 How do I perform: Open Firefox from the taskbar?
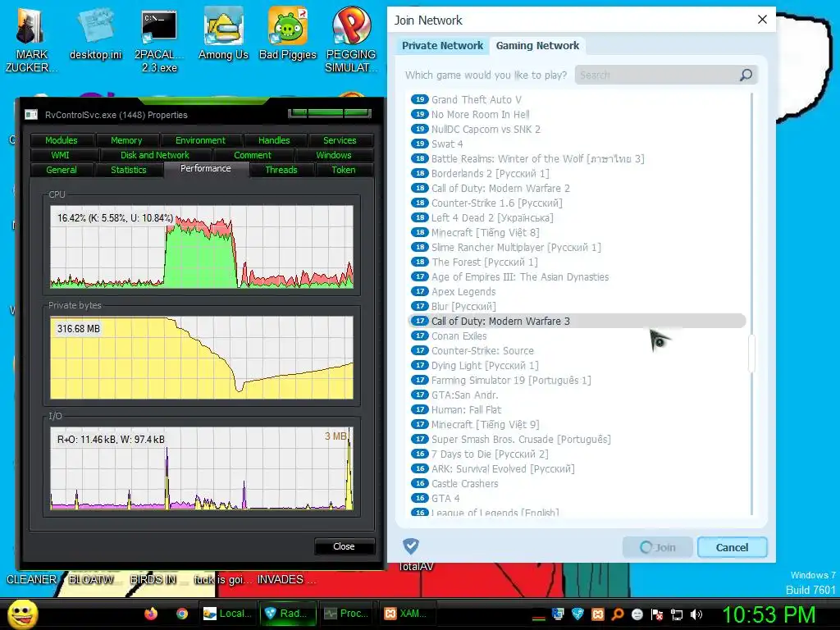[x=151, y=614]
